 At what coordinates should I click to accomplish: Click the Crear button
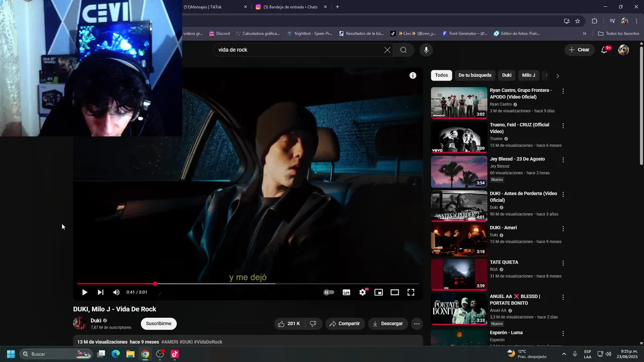tap(579, 50)
